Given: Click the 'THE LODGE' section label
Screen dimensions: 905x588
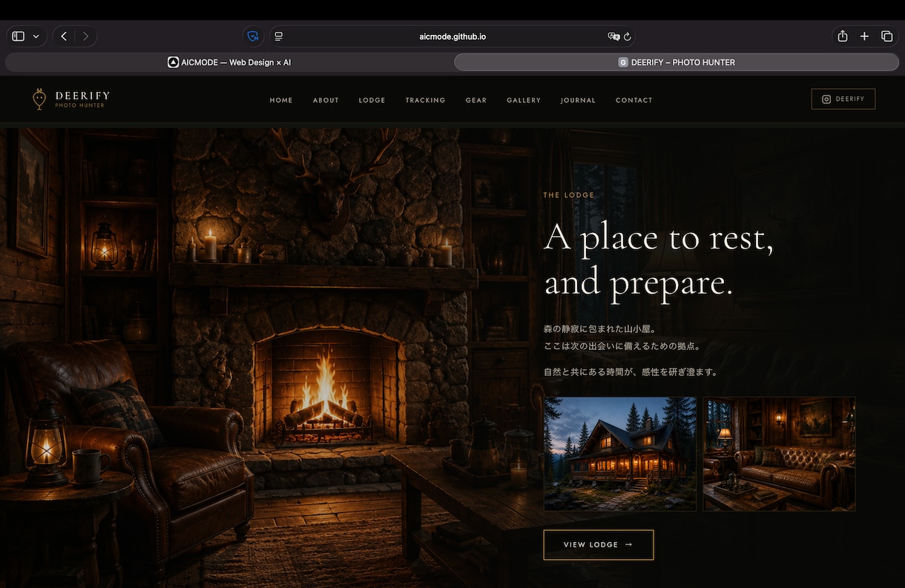Looking at the screenshot, I should [569, 196].
